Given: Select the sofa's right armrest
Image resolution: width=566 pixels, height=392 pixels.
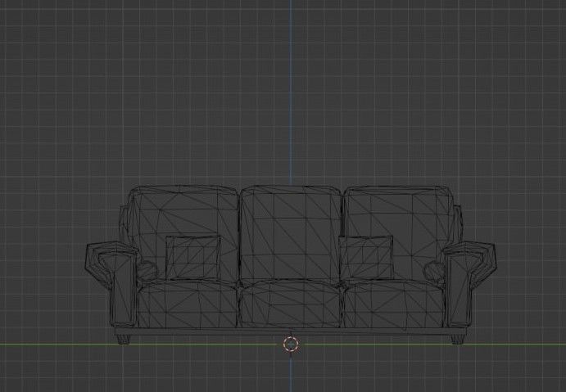Looking at the screenshot, I should (470, 284).
